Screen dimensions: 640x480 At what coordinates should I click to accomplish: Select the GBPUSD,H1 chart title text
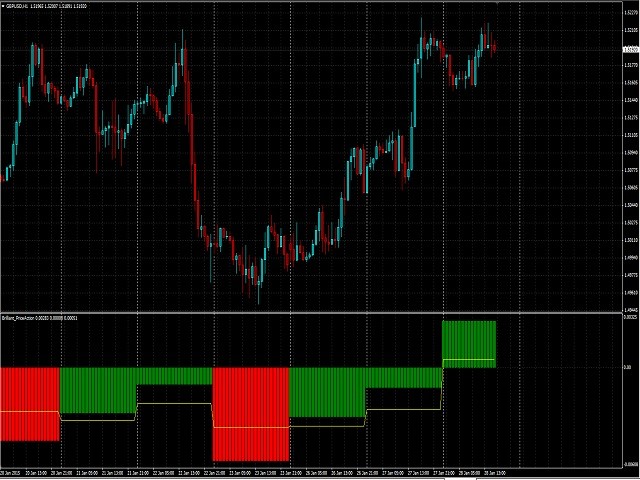click(17, 7)
